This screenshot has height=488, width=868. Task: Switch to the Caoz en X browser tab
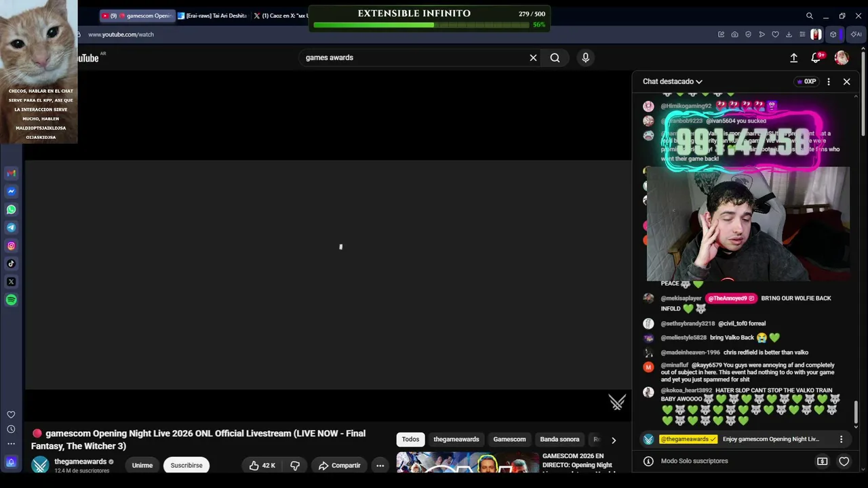(280, 16)
